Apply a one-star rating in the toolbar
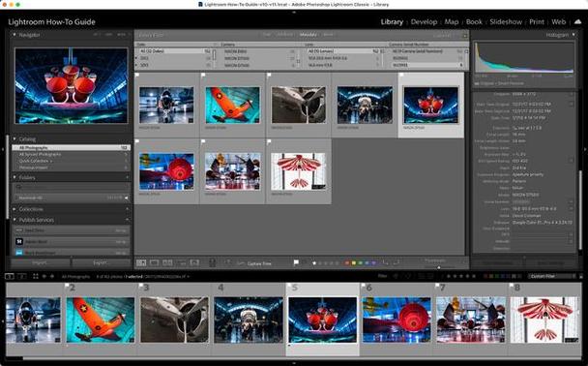This screenshot has width=588, height=366. (x=314, y=263)
